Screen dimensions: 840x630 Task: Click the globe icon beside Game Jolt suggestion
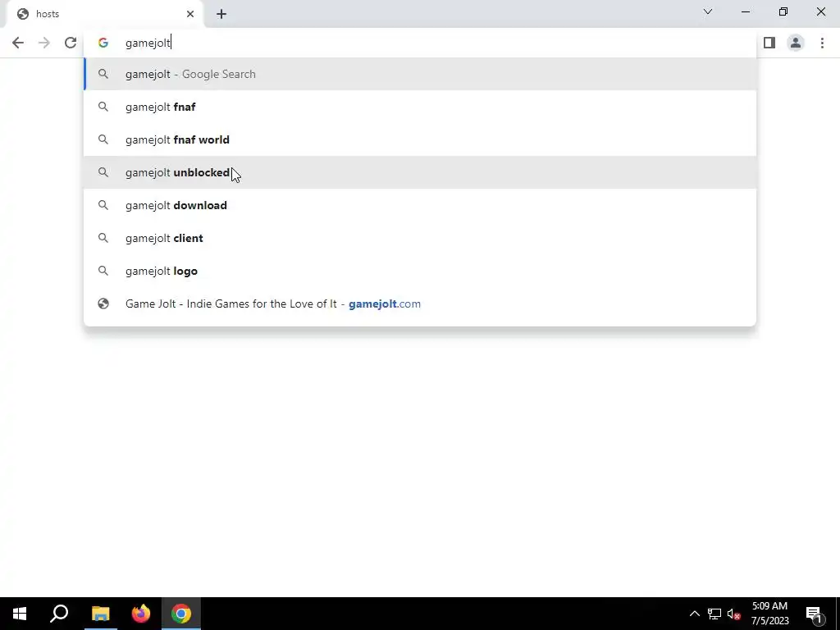(103, 304)
